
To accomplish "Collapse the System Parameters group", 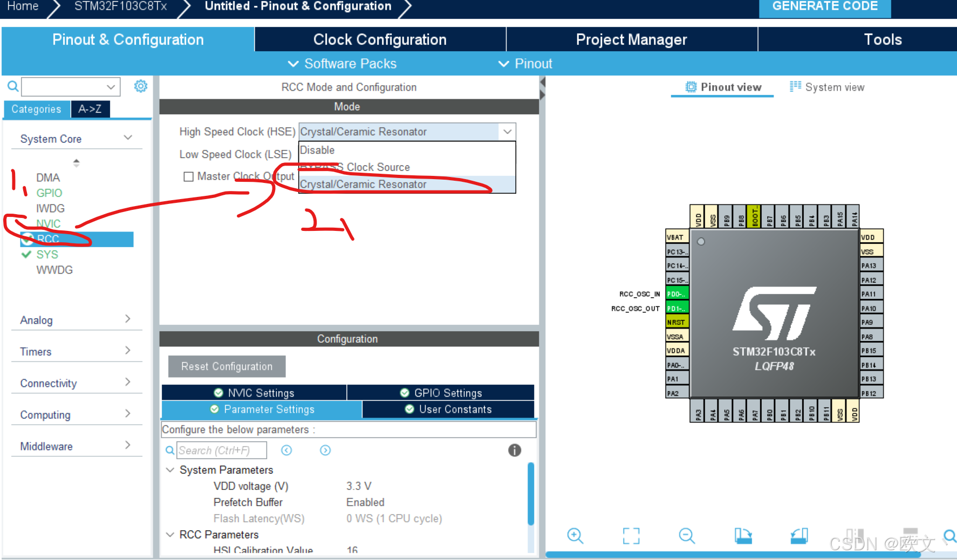I will [170, 470].
